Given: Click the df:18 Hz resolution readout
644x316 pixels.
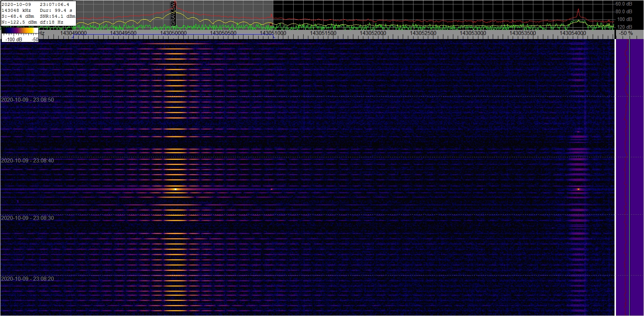Looking at the screenshot, I should 52,22.
